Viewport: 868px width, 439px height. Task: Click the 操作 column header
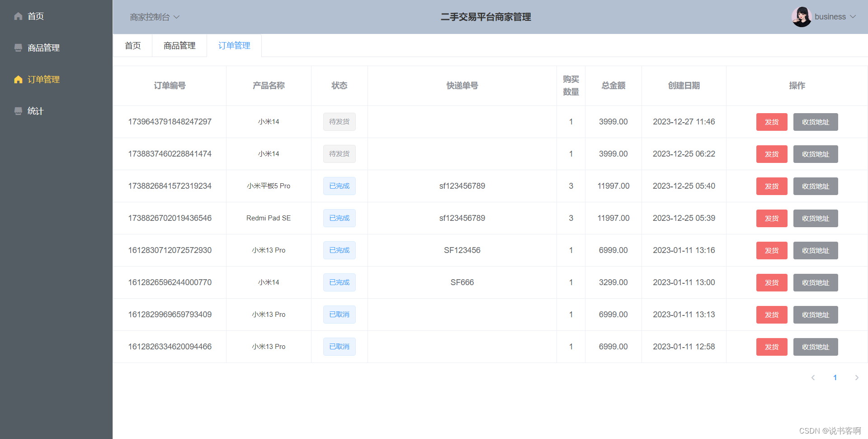pyautogui.click(x=797, y=86)
